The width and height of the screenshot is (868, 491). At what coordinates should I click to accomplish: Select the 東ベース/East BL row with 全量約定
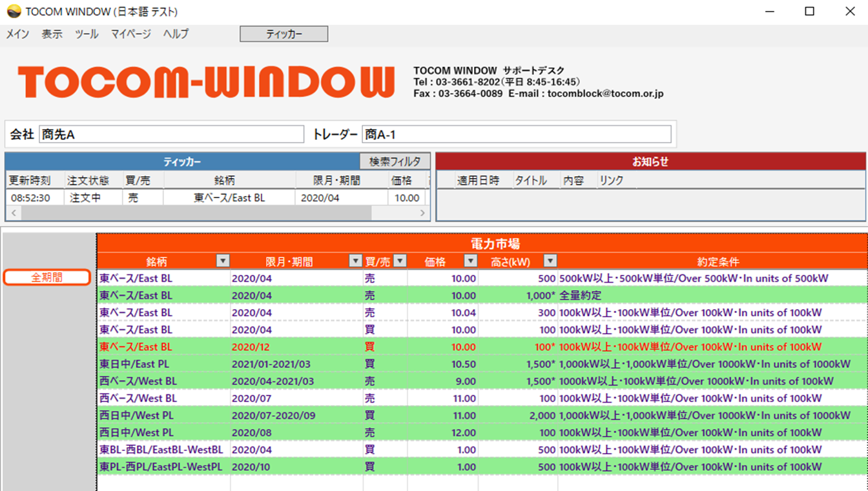click(x=482, y=296)
